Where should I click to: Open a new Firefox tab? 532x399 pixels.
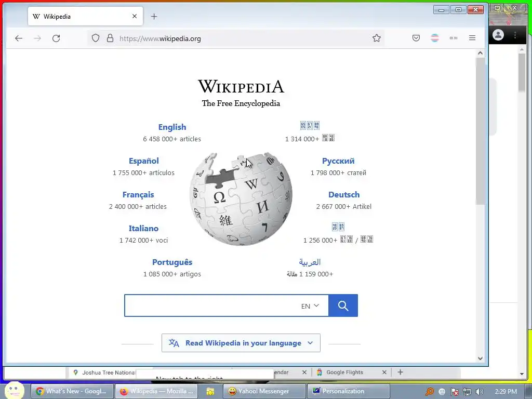154,16
